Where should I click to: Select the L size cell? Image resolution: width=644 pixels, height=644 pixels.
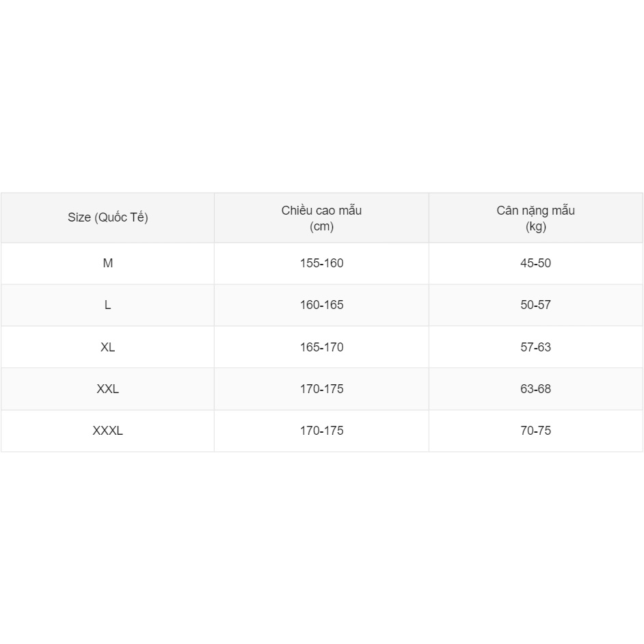pyautogui.click(x=107, y=305)
